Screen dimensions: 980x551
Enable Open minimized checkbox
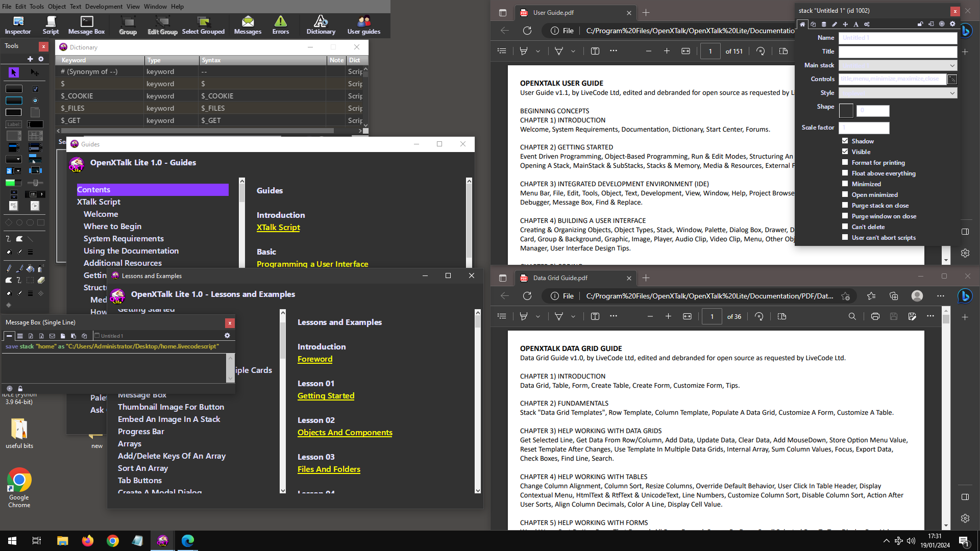845,194
